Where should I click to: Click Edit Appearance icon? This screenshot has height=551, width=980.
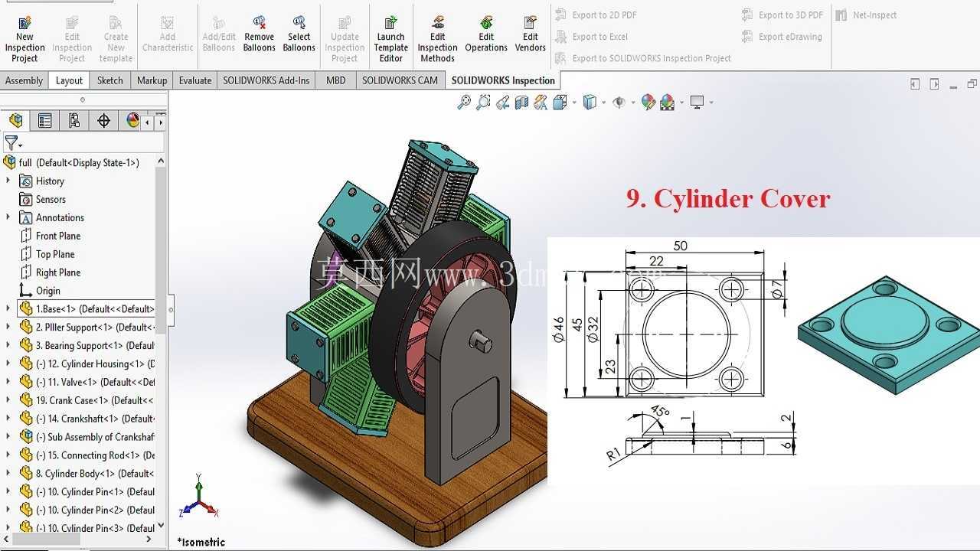tap(648, 102)
